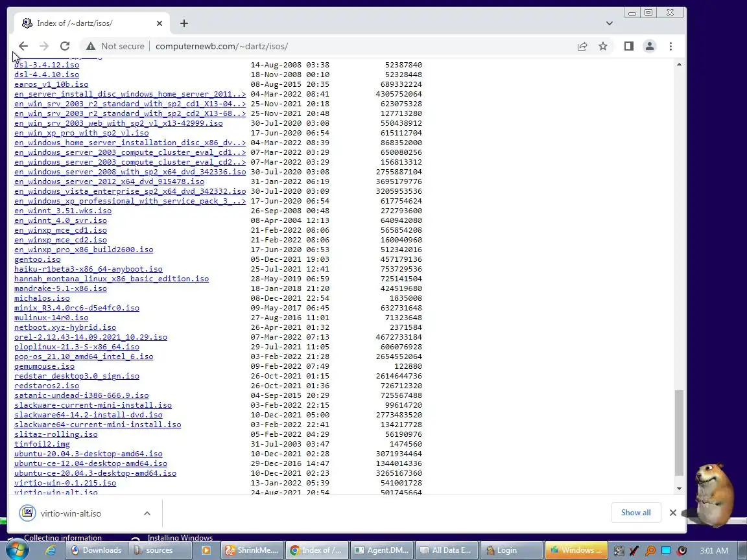Download en_winxp_mce_cd2.iso

click(x=60, y=240)
